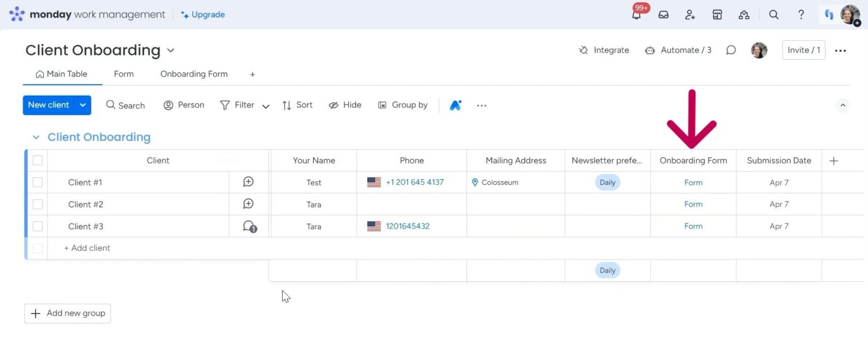Click Add client below Client #3
The height and width of the screenshot is (358, 868).
(86, 248)
